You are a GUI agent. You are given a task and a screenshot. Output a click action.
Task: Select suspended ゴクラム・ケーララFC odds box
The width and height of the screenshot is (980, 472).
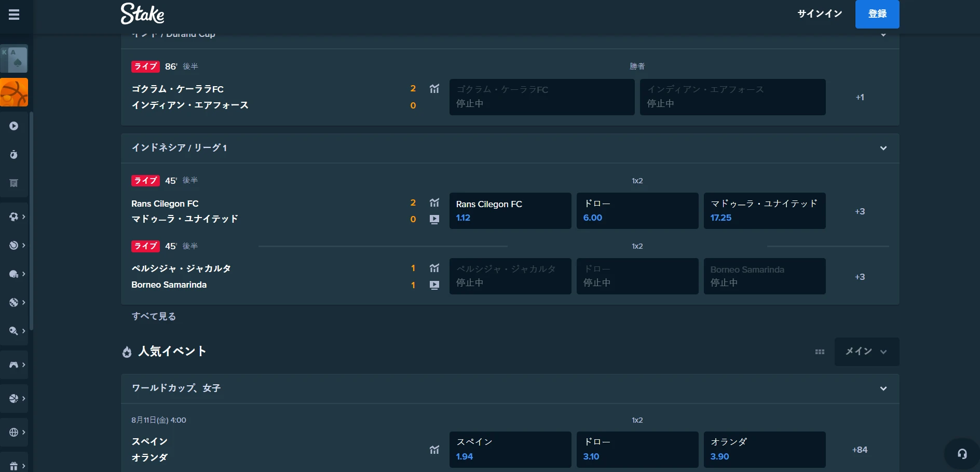pos(542,97)
